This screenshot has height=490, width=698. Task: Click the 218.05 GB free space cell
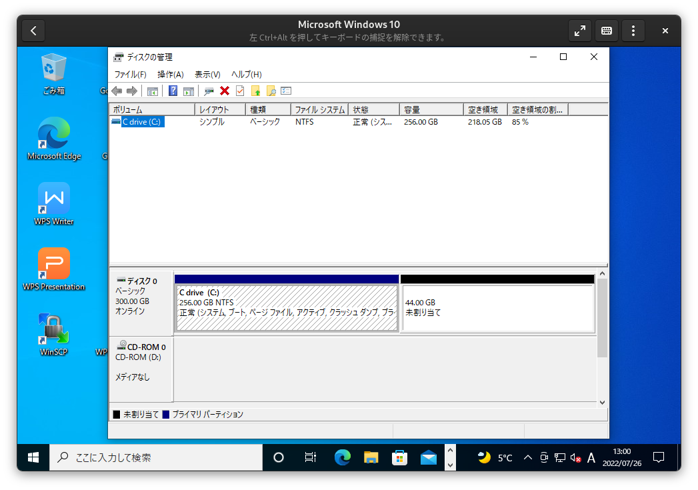click(485, 122)
